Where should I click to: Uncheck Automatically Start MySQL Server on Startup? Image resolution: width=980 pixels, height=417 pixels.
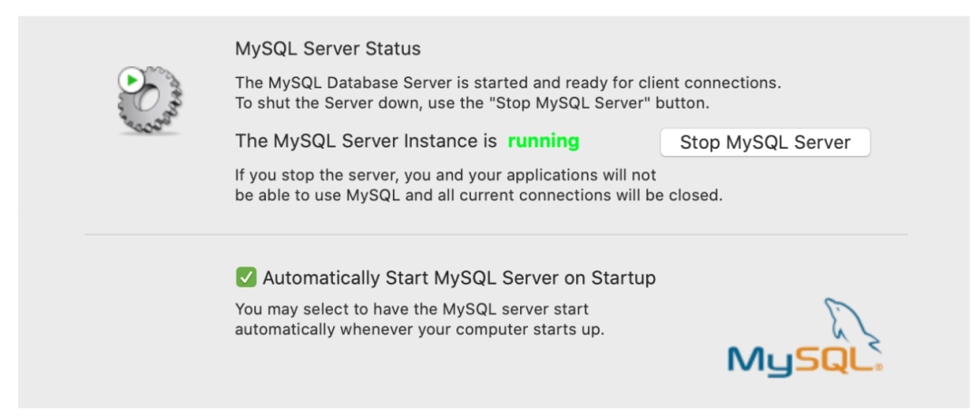coord(246,277)
